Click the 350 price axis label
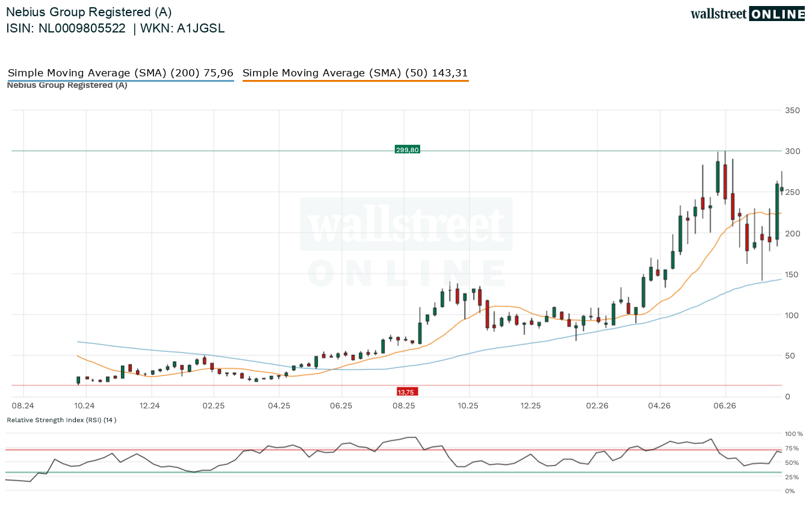Image resolution: width=812 pixels, height=507 pixels. point(792,110)
